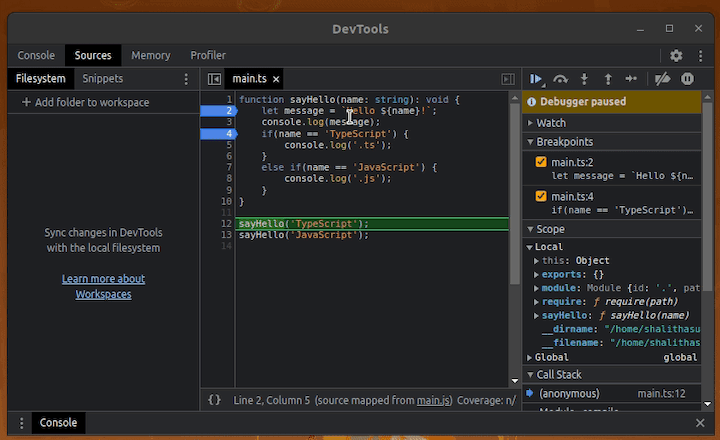This screenshot has height=440, width=720.
Task: Expand the module variable
Action: pos(536,288)
